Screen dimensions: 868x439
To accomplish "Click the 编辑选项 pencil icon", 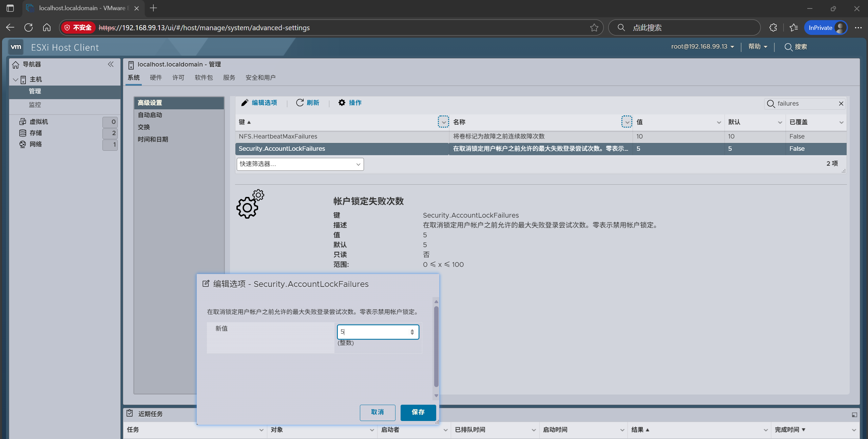I will 245,103.
